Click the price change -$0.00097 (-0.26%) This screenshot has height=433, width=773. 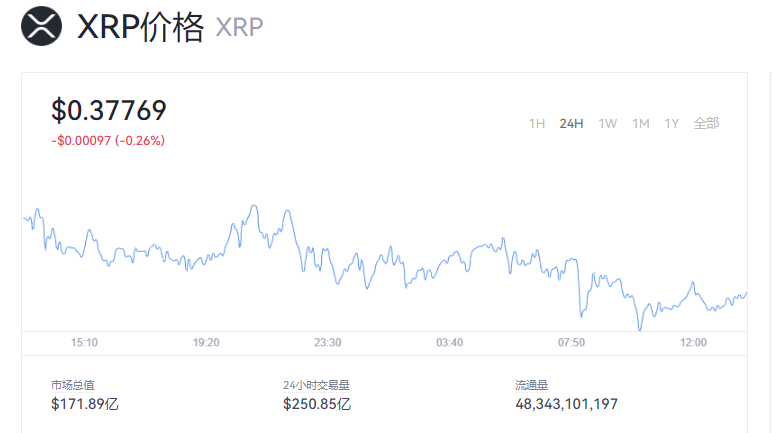point(108,141)
